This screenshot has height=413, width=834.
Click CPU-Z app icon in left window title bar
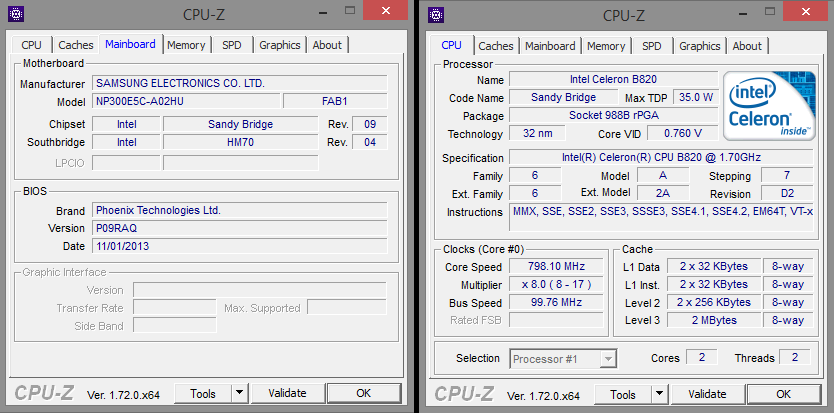point(15,14)
